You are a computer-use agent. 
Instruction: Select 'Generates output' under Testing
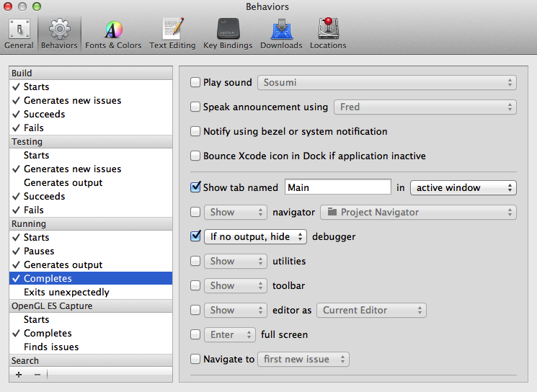pyautogui.click(x=63, y=182)
